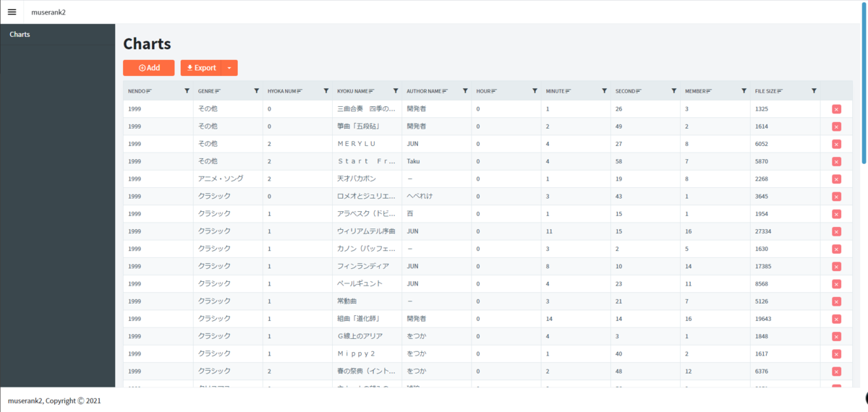
Task: Open filter for KYOKU NAME column
Action: click(396, 91)
